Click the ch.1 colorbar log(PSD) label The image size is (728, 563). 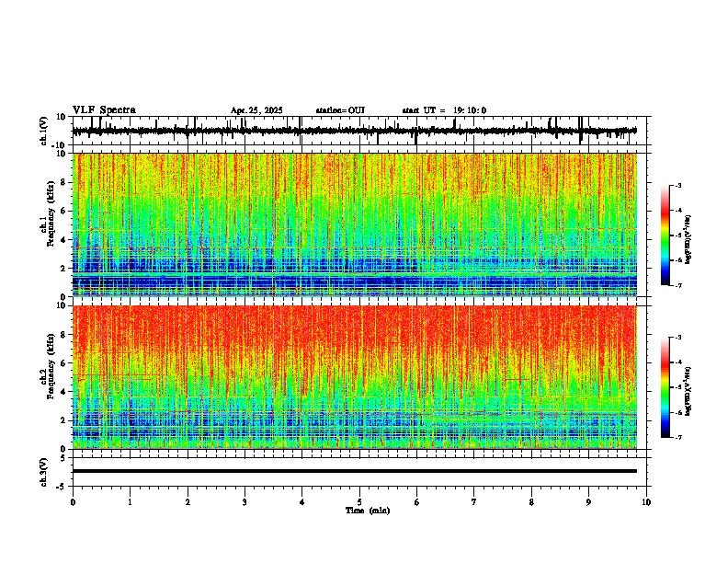pos(688,240)
